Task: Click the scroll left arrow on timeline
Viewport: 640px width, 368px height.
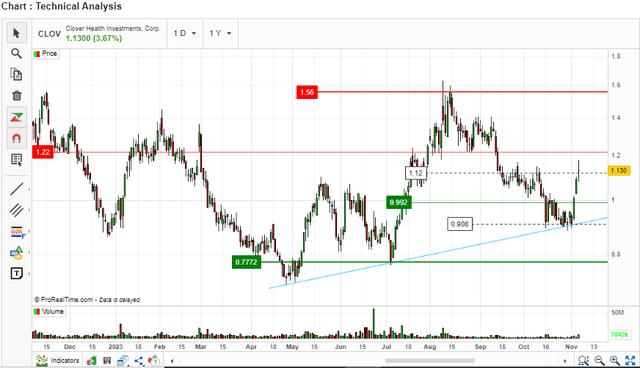Action: (x=172, y=361)
